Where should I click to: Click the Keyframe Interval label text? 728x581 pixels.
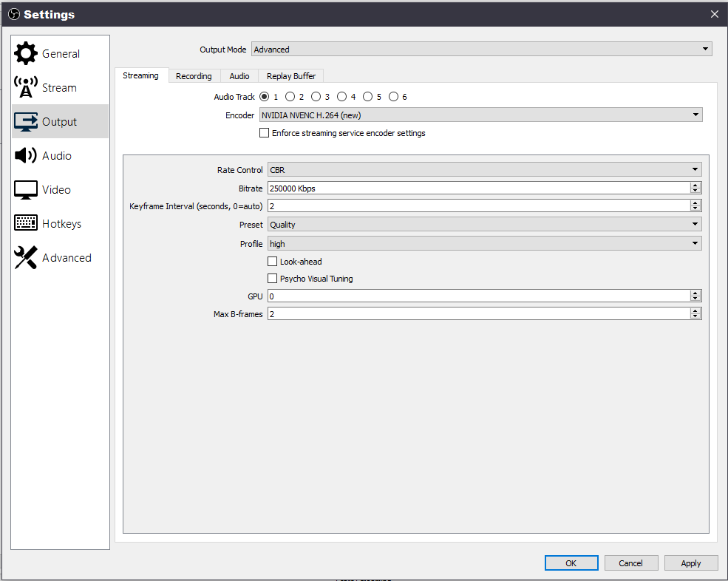pyautogui.click(x=196, y=206)
